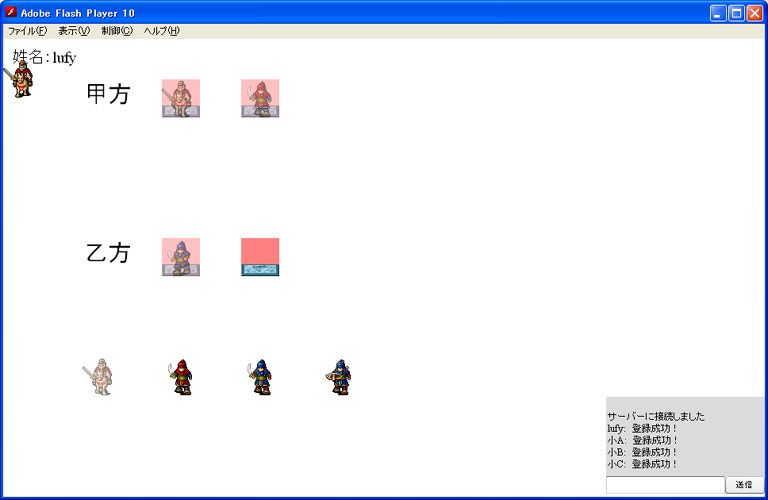Viewport: 768px width, 500px height.
Task: Pick the red swordsman character in the bottom row
Action: [x=180, y=377]
